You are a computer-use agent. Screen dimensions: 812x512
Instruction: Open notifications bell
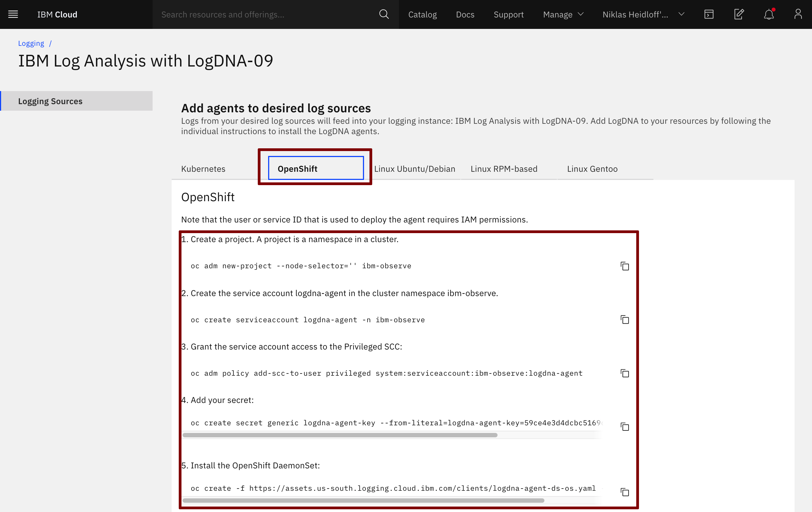coord(769,14)
